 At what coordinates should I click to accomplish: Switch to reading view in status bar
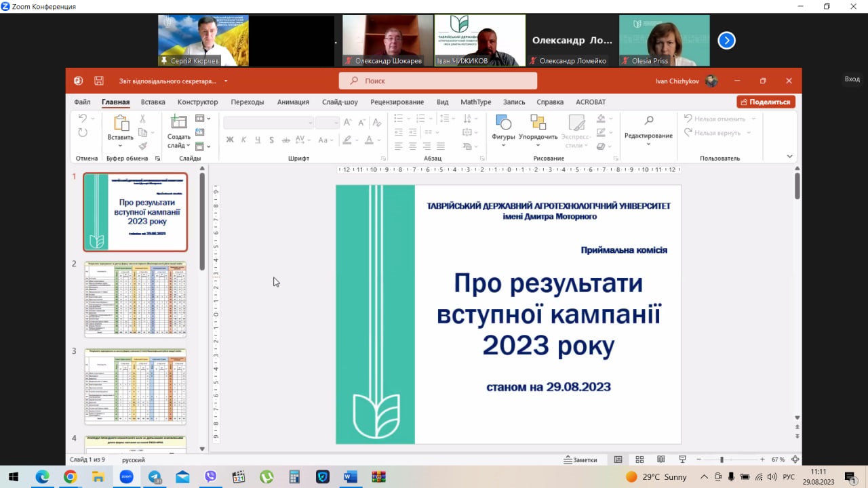point(661,460)
